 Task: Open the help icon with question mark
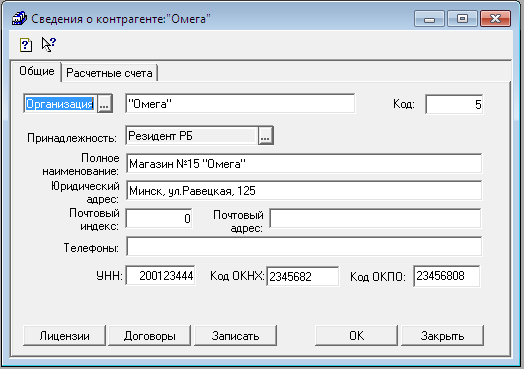coord(26,45)
